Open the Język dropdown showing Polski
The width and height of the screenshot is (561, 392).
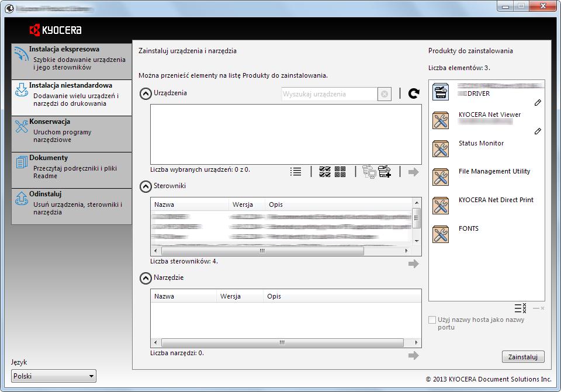click(54, 376)
